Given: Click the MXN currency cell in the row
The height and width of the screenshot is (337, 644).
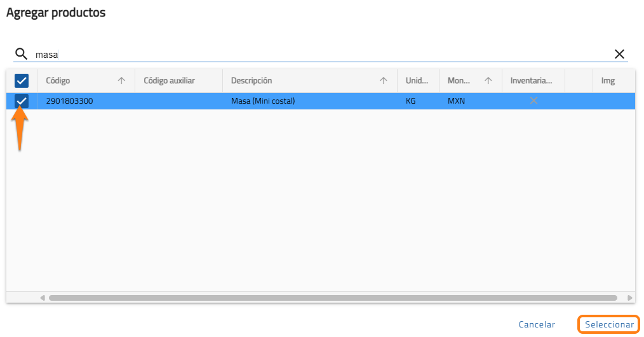Looking at the screenshot, I should 456,101.
